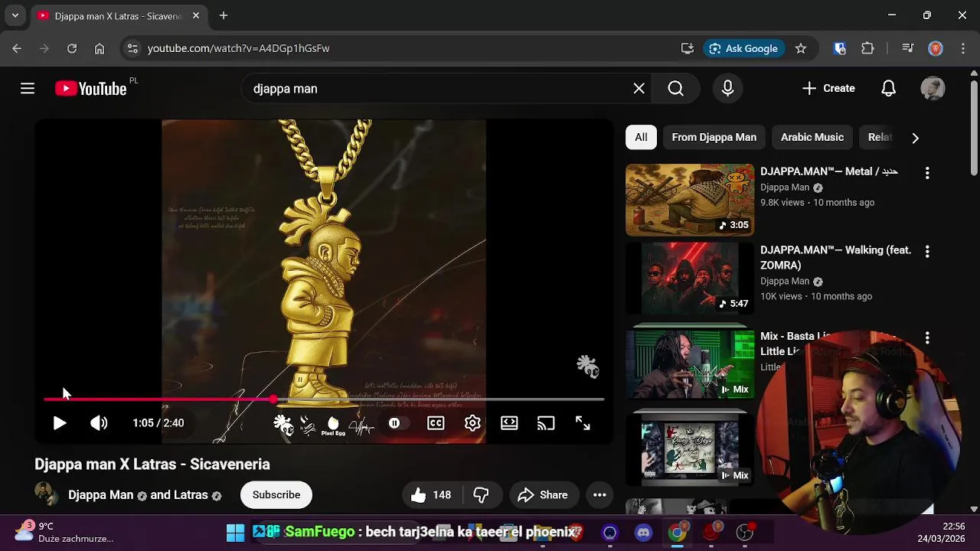The image size is (980, 551).
Task: Click Ask Google button
Action: pos(743,48)
